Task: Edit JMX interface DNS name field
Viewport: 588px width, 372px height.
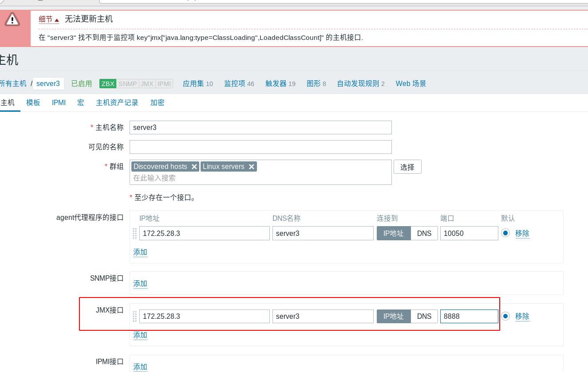Action: pyautogui.click(x=323, y=316)
